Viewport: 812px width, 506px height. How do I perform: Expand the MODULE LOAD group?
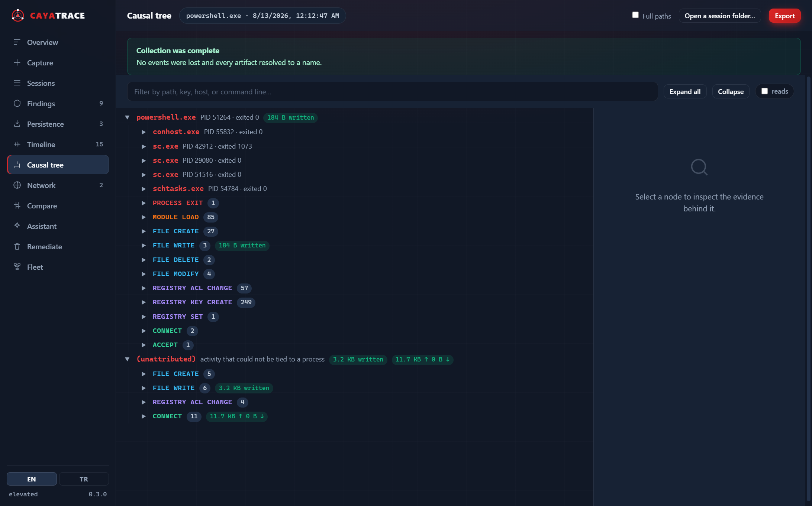click(144, 217)
